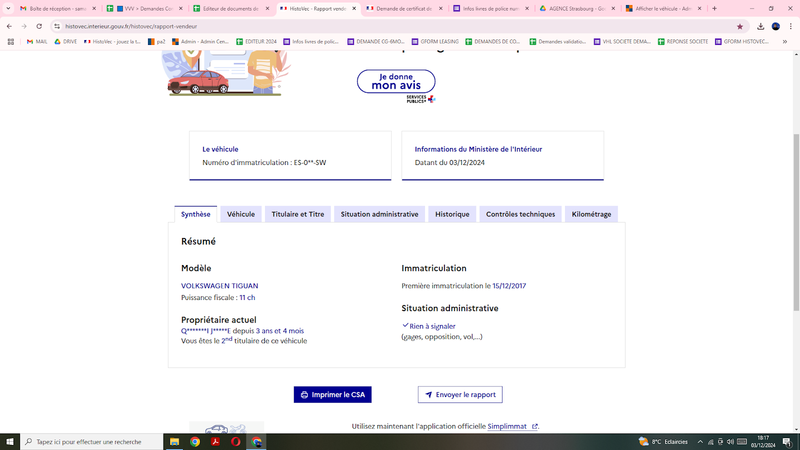The height and width of the screenshot is (450, 800).
Task: Open the Titulaire et Titre tab
Action: (x=297, y=214)
